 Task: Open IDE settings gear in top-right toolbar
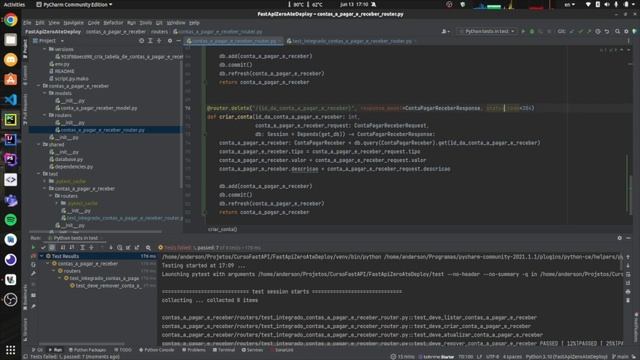coord(626,31)
